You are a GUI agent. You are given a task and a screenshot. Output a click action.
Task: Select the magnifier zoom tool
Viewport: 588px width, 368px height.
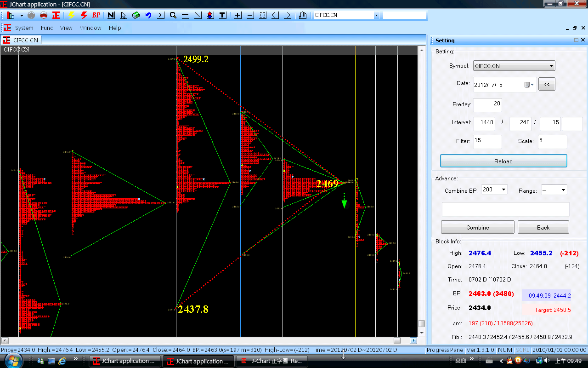click(173, 15)
